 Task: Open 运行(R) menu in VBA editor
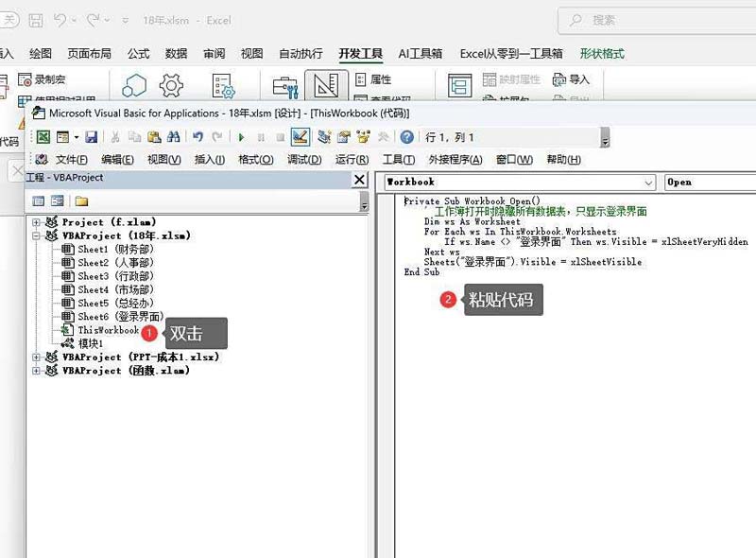click(x=352, y=159)
